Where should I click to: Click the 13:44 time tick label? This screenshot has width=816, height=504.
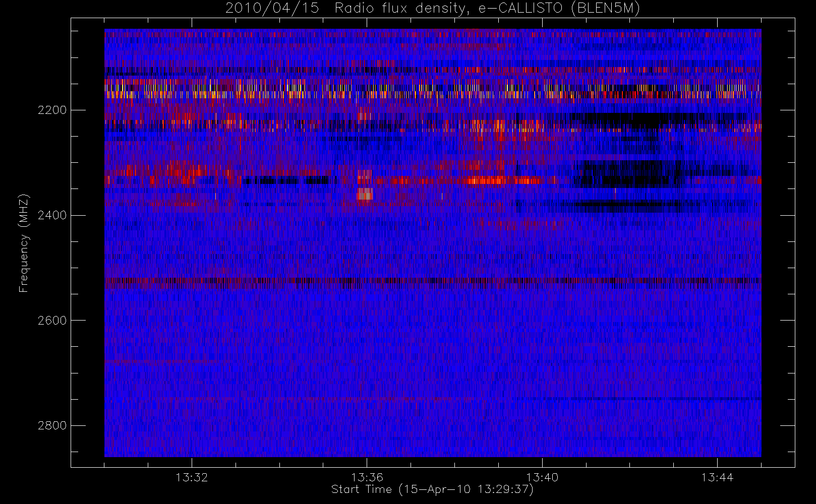pos(717,477)
